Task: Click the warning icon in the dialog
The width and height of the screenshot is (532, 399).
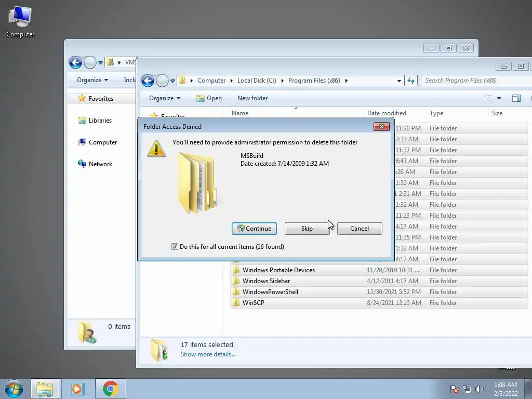Action: coord(156,149)
